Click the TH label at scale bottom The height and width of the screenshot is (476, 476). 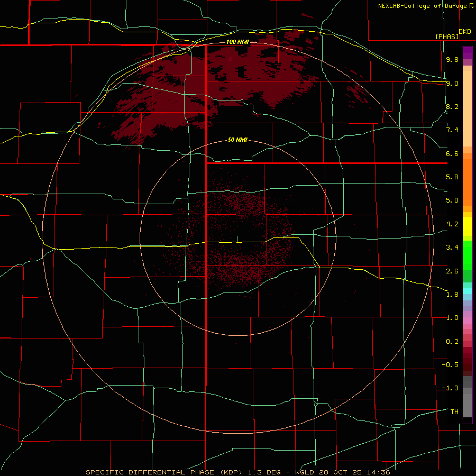tap(454, 411)
